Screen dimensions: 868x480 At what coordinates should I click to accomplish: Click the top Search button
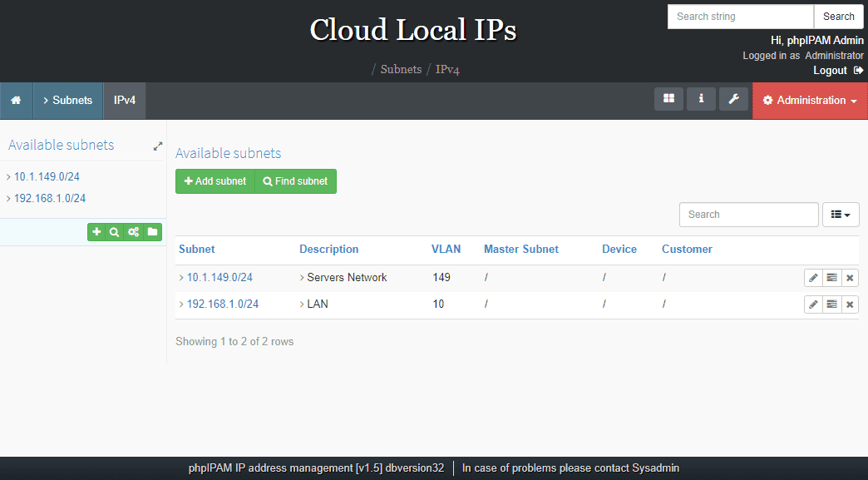point(838,17)
